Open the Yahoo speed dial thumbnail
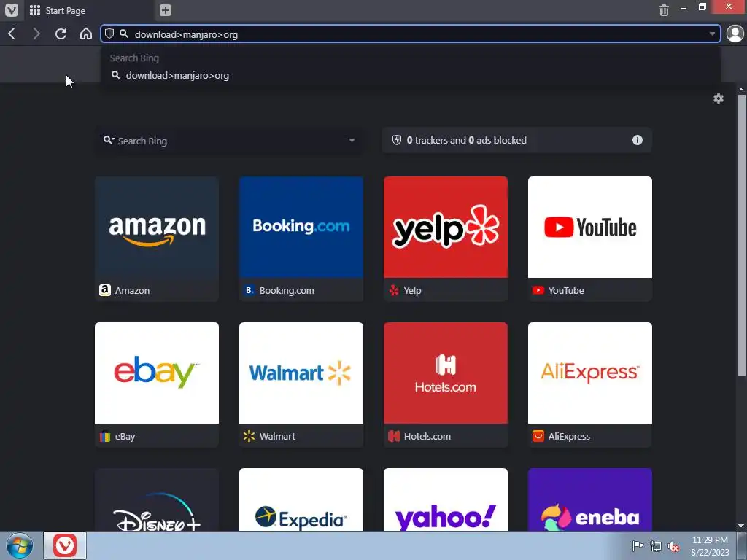This screenshot has width=747, height=560. (446, 499)
